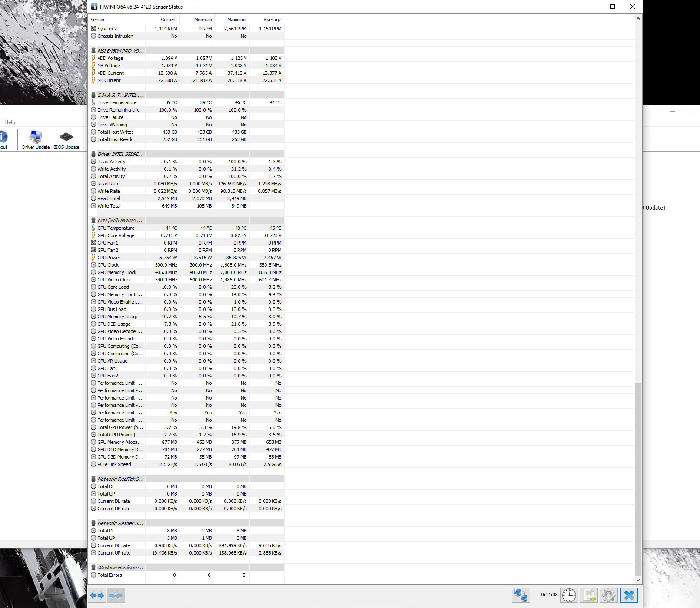Image resolution: width=700 pixels, height=608 pixels.
Task: Click the Maximum column header
Action: click(232, 20)
